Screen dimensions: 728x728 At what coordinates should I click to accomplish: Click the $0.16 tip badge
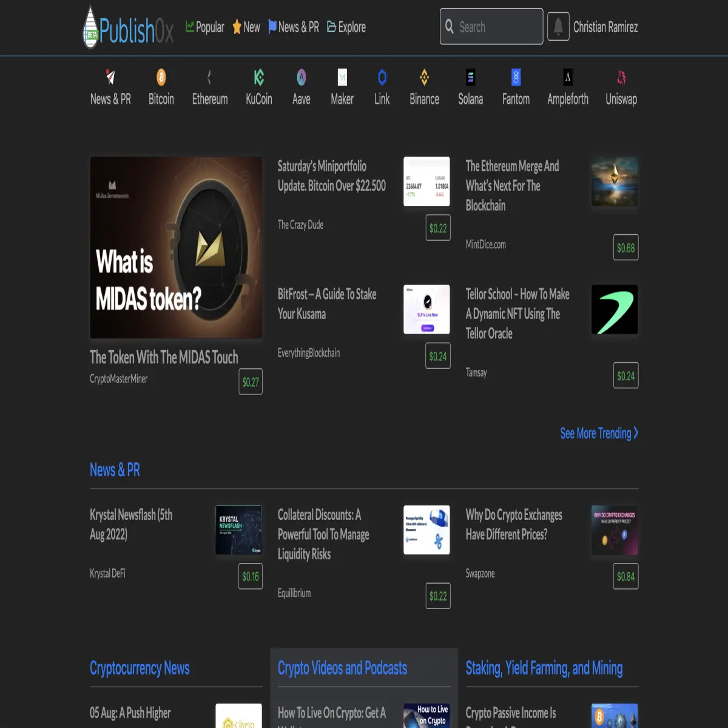(x=251, y=576)
